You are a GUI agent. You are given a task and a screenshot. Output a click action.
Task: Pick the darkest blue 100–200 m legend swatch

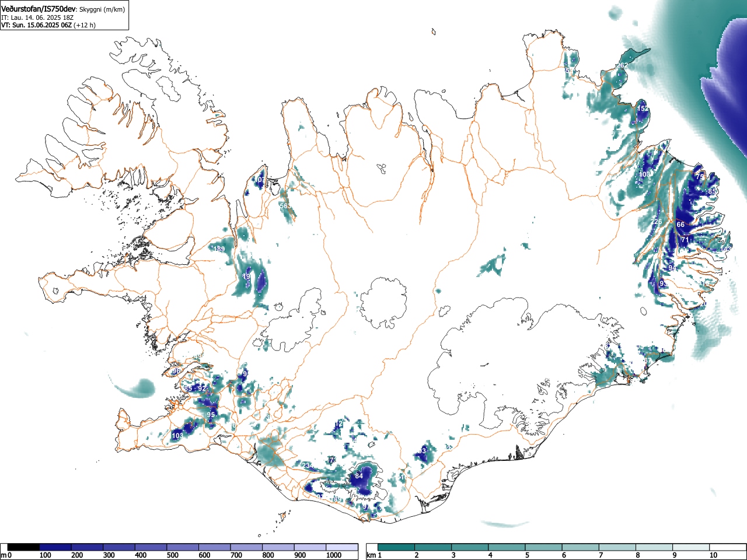[x=55, y=547]
